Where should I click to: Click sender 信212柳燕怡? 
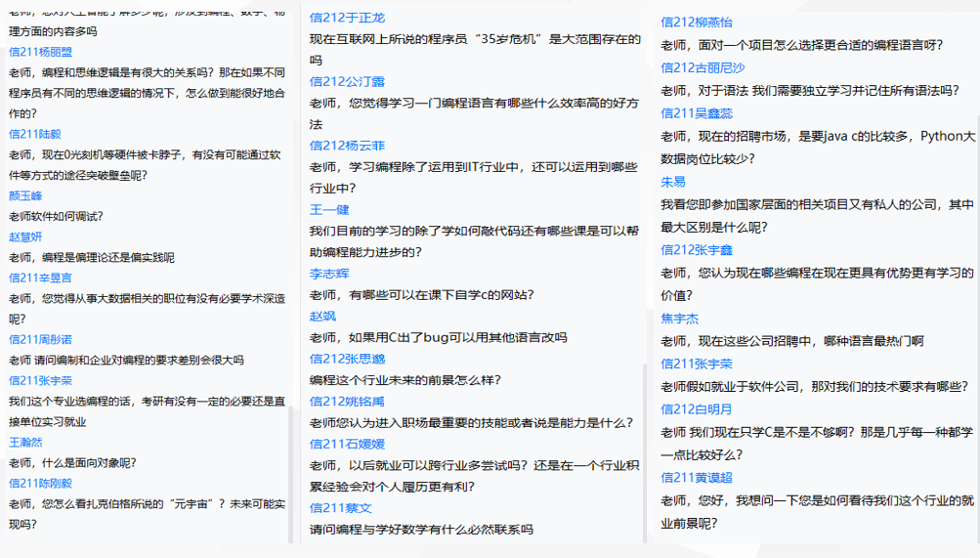(x=696, y=21)
